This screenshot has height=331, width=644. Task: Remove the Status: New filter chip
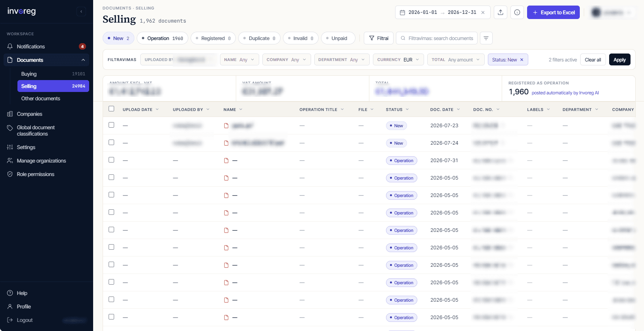(x=522, y=60)
